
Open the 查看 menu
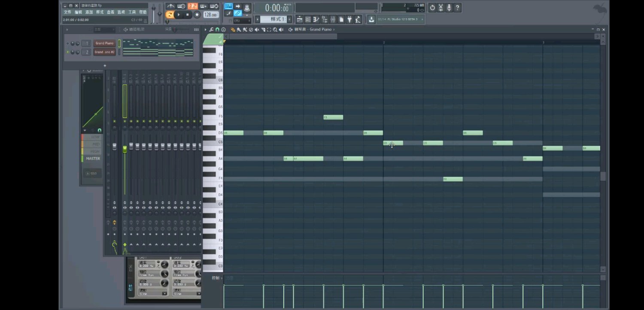coord(110,12)
